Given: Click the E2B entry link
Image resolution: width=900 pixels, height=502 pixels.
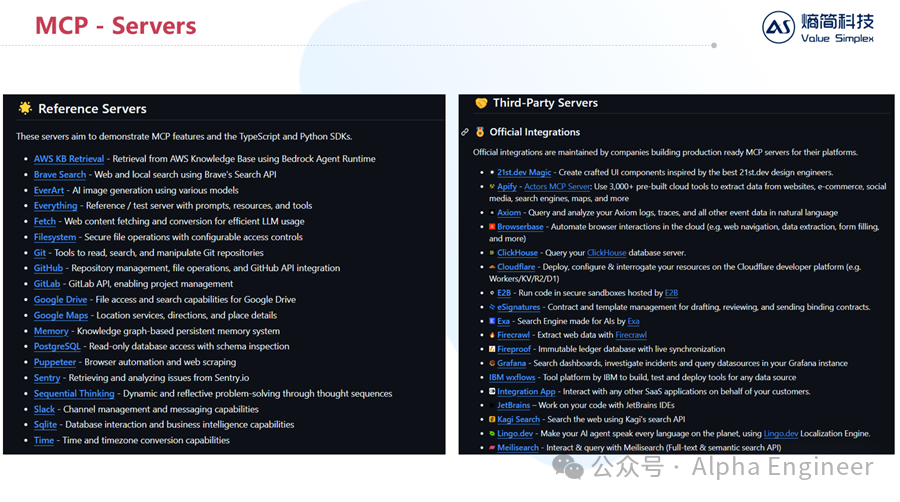Looking at the screenshot, I should [504, 293].
